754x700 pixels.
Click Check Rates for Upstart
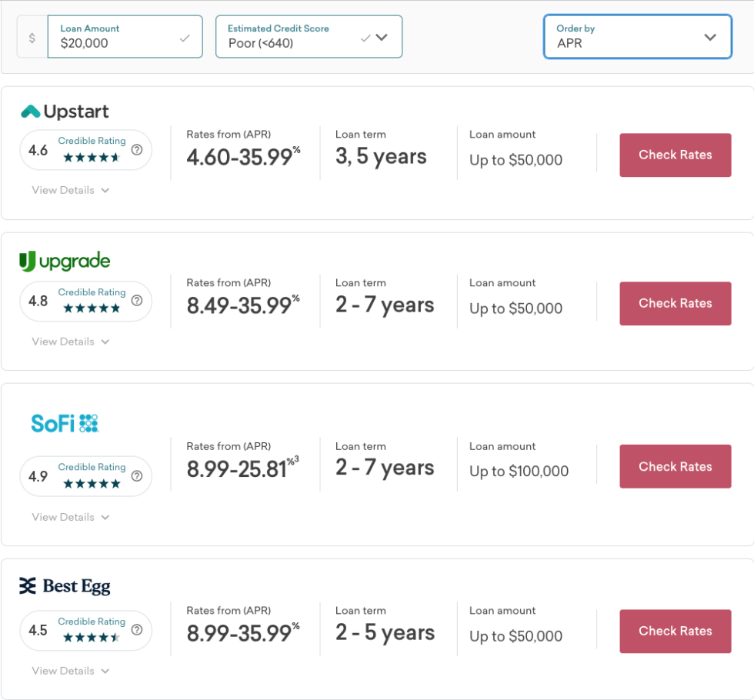(675, 155)
